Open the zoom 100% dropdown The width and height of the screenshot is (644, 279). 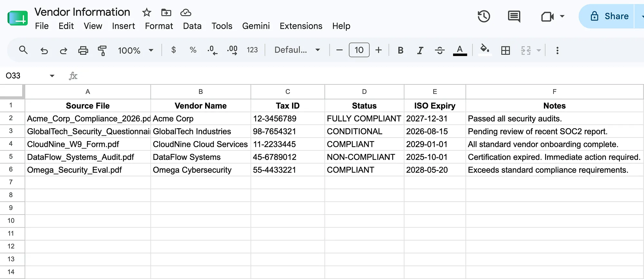click(x=135, y=50)
